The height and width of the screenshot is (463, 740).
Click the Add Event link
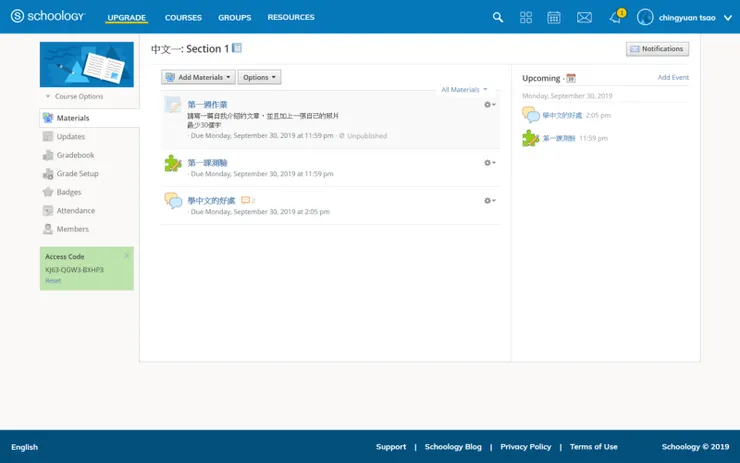[x=673, y=77]
